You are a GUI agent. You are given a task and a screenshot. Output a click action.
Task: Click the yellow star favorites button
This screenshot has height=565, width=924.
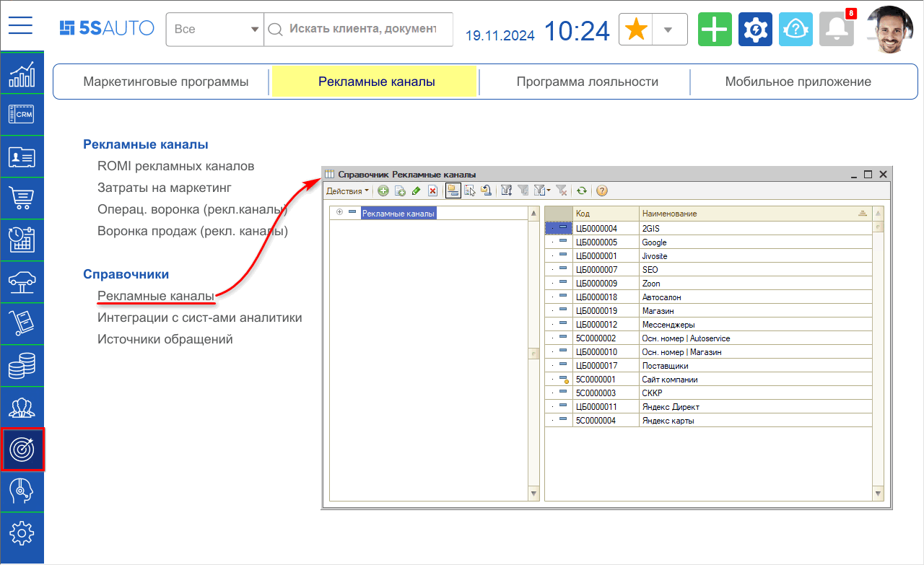pos(636,30)
